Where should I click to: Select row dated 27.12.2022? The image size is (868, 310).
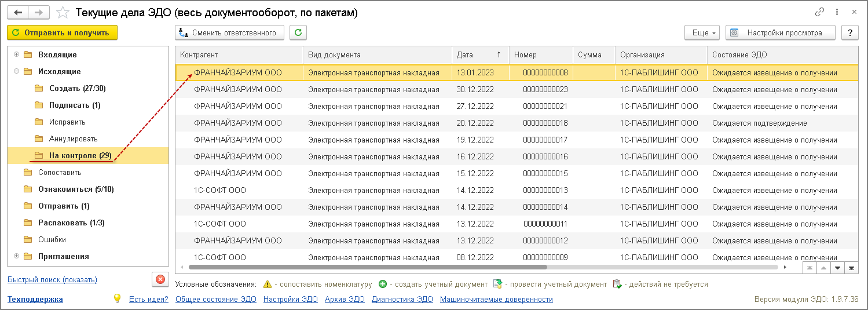coord(517,106)
